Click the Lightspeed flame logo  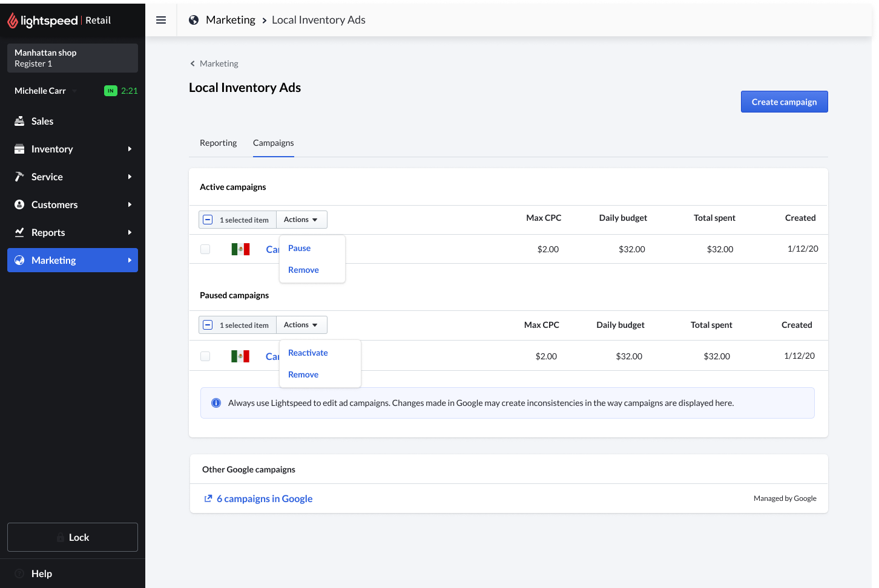click(x=13, y=21)
